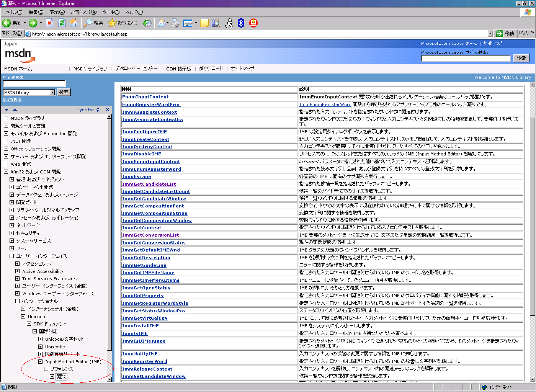
Task: Click the Refresh page toolbar icon
Action: 62,23
